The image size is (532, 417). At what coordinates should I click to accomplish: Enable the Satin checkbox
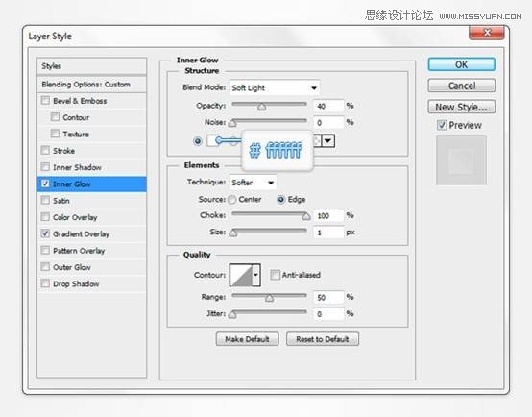tap(45, 201)
